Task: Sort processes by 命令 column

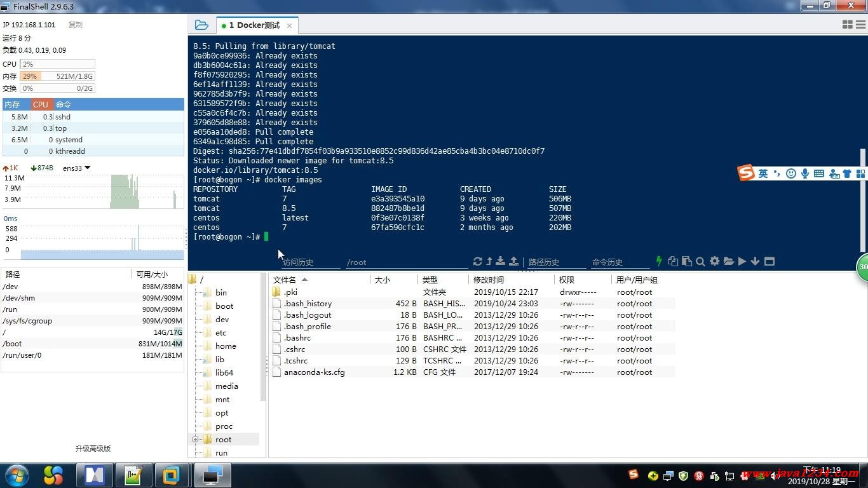Action: pyautogui.click(x=119, y=104)
